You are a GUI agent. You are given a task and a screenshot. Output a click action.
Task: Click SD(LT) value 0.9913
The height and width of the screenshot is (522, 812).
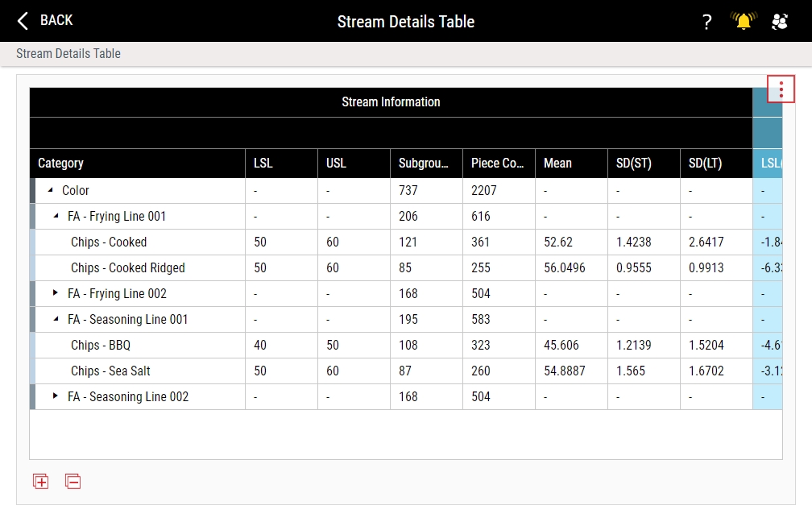[706, 267]
